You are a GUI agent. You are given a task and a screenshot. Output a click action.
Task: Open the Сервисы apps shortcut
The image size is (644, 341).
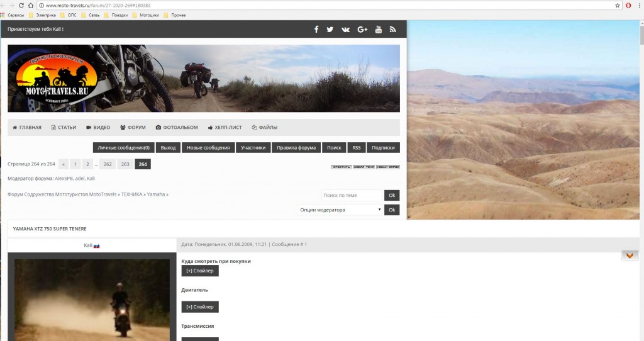tap(13, 15)
